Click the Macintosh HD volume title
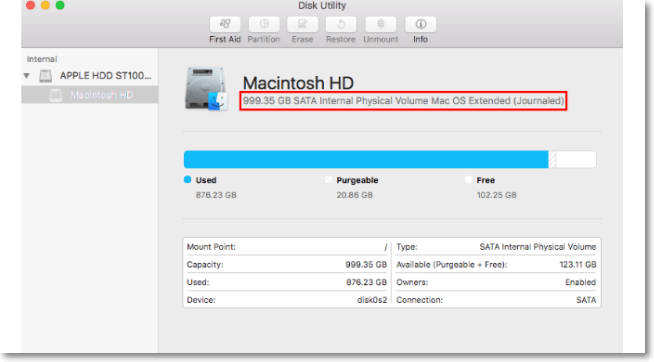The image size is (654, 362). click(298, 83)
